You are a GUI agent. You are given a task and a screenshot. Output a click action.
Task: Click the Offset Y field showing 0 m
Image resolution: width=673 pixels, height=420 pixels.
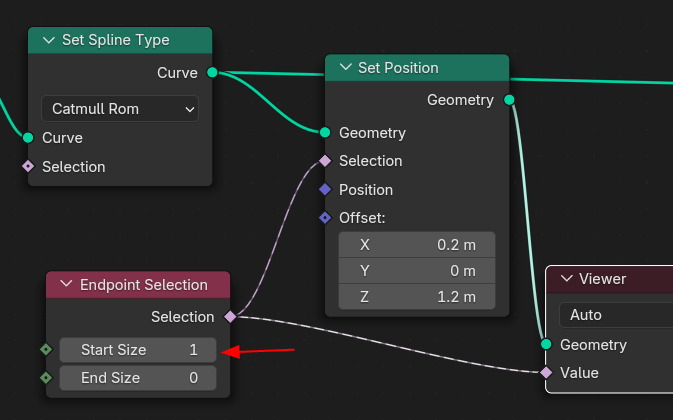417,271
